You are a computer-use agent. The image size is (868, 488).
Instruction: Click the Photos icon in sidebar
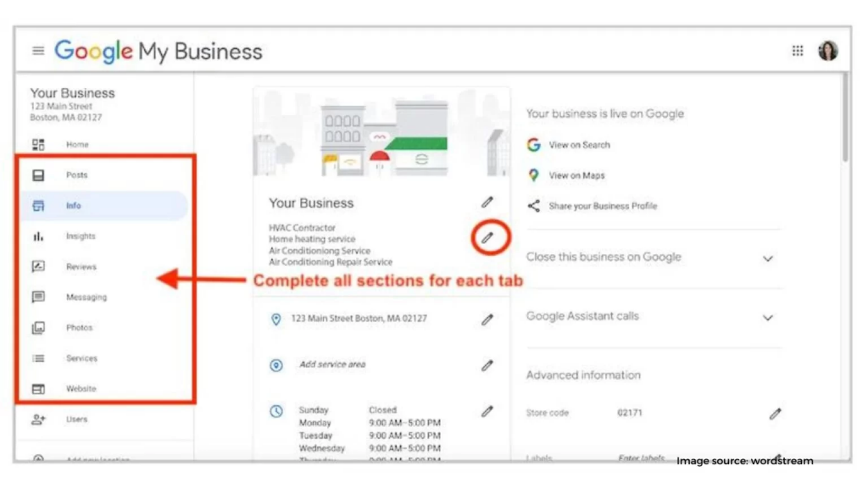(38, 328)
